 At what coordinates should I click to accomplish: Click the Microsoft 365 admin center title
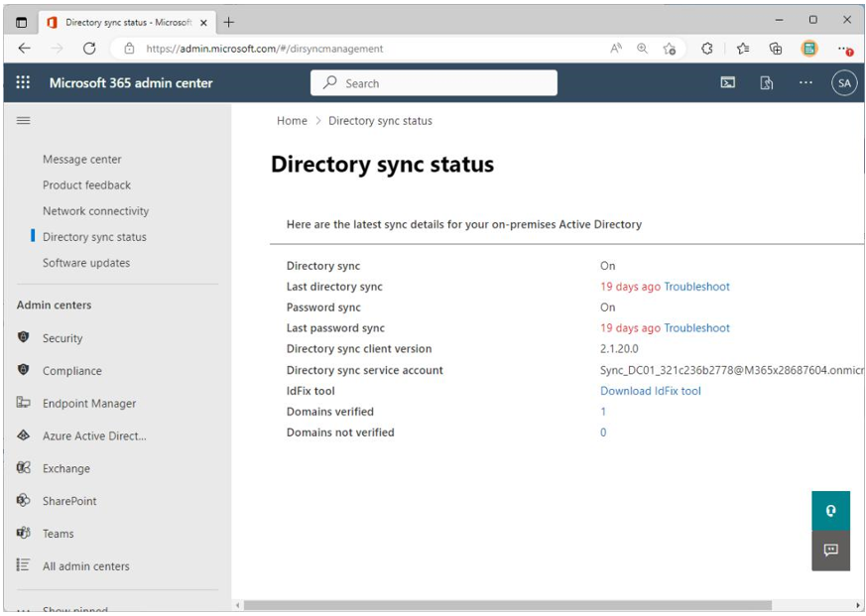[131, 83]
